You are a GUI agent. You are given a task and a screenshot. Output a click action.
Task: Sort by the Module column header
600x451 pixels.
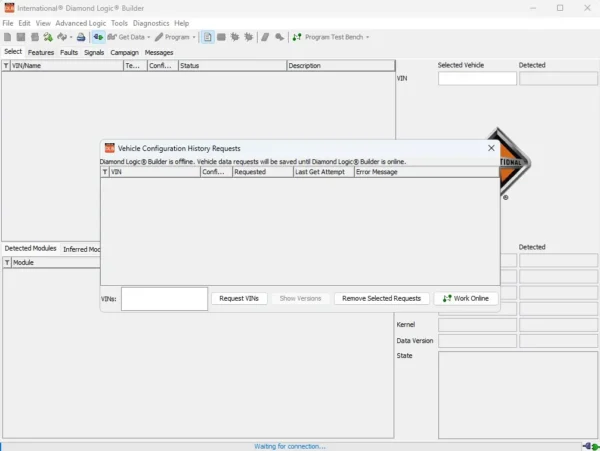tap(56, 263)
